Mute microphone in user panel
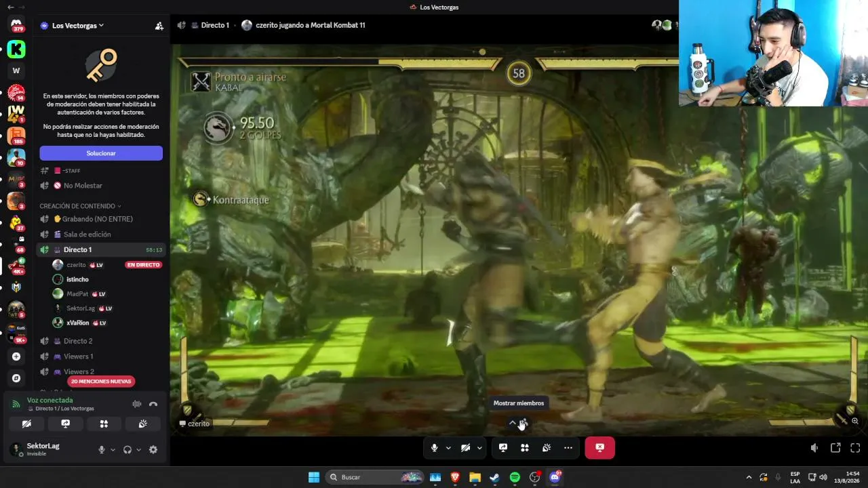 (102, 449)
